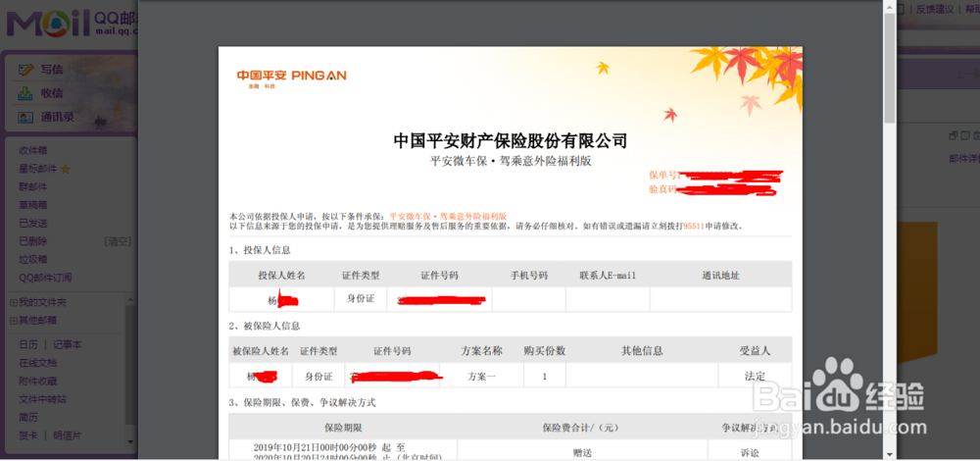
Task: Click the 验真码 verification code label
Action: click(x=662, y=189)
